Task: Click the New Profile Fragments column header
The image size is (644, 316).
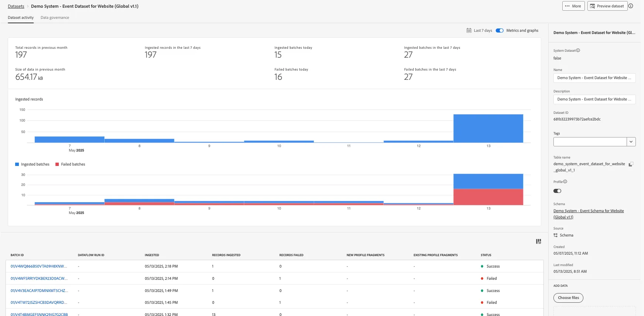Action: (366, 255)
